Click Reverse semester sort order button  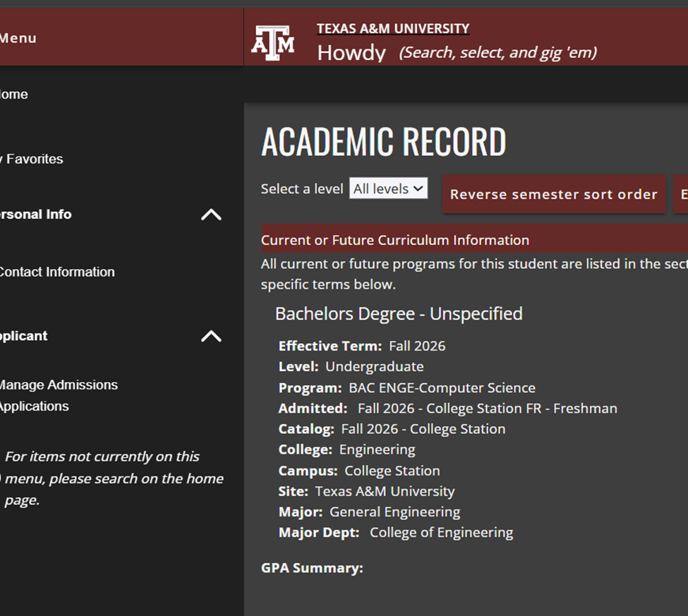click(x=553, y=194)
